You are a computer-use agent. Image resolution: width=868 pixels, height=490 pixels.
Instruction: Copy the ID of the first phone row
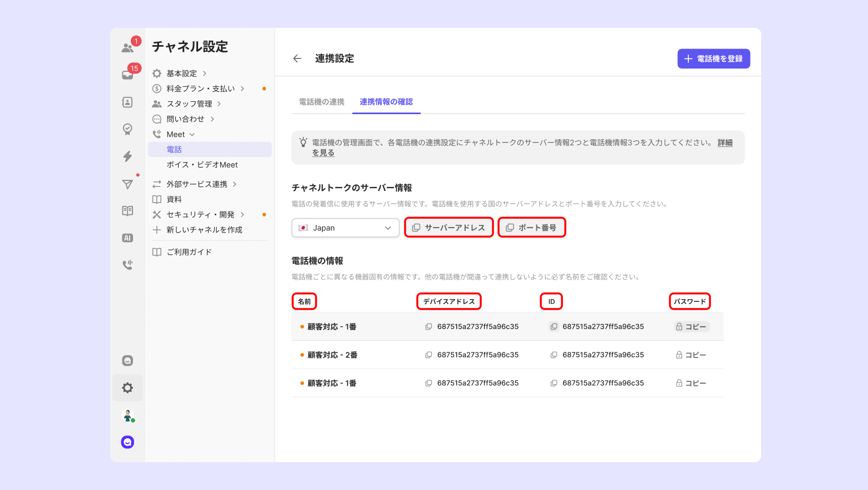click(554, 327)
